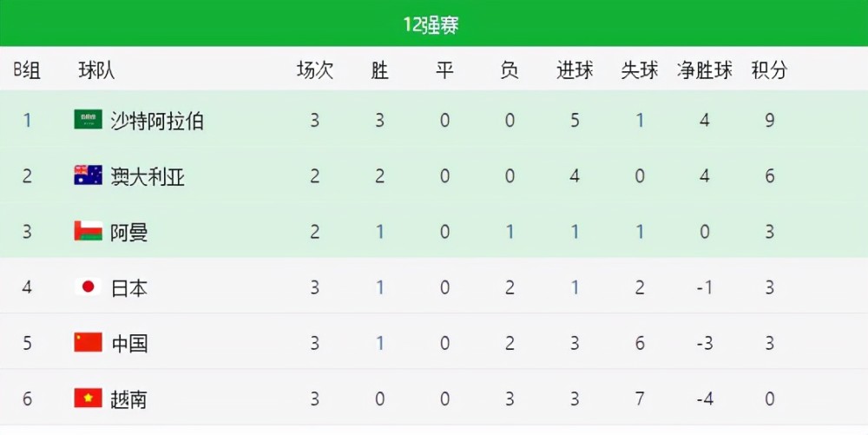868x435 pixels.
Task: Click the Saudi Arabia flag icon
Action: click(88, 120)
